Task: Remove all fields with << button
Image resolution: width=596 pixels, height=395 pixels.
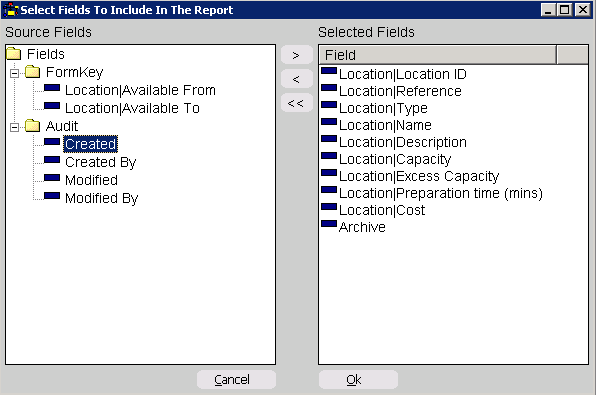Action: (296, 103)
